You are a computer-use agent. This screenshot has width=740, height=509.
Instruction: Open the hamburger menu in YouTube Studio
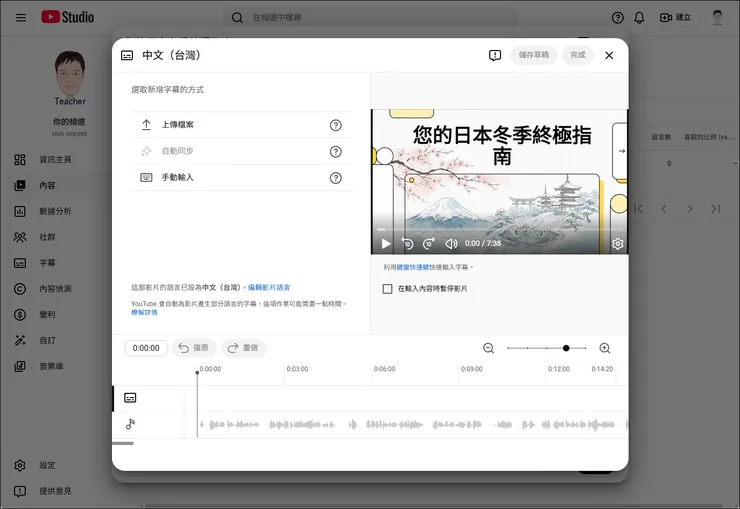[21, 18]
